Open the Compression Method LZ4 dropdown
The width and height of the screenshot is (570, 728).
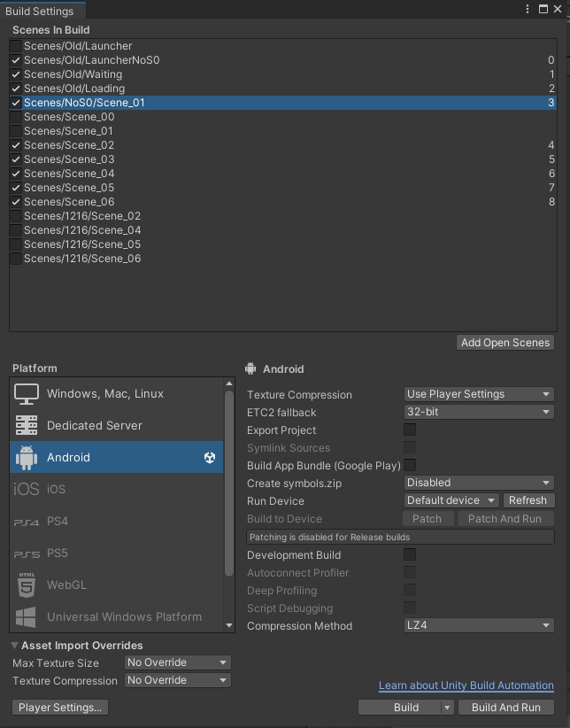[x=478, y=626]
